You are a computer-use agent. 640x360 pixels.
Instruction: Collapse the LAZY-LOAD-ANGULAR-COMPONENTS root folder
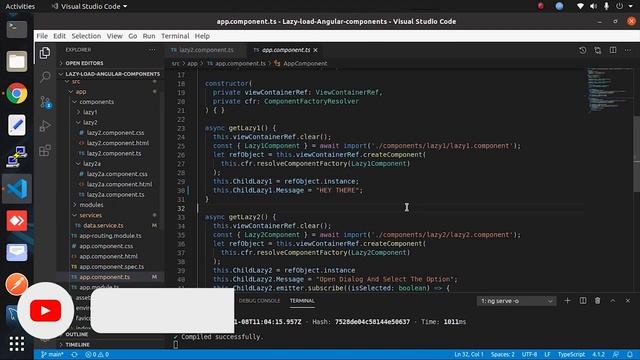110,74
